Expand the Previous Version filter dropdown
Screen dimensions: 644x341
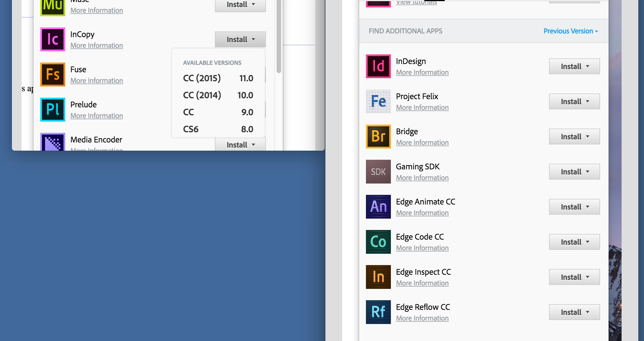click(571, 31)
